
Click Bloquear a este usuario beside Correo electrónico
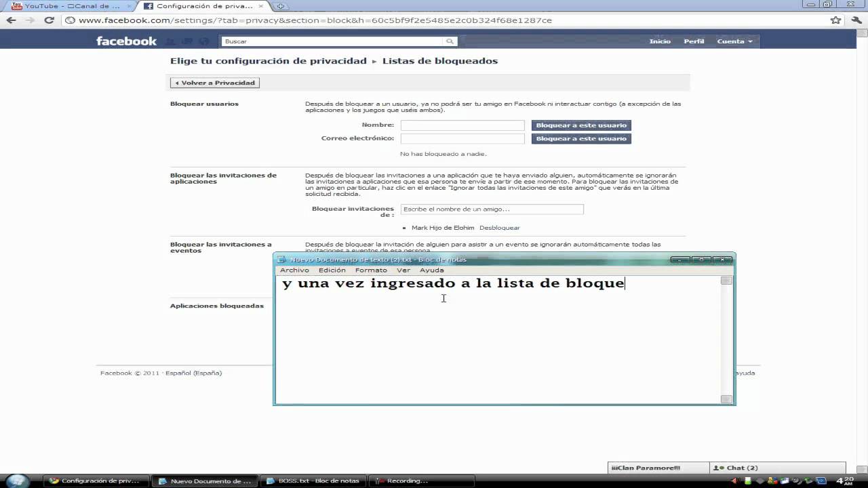581,138
